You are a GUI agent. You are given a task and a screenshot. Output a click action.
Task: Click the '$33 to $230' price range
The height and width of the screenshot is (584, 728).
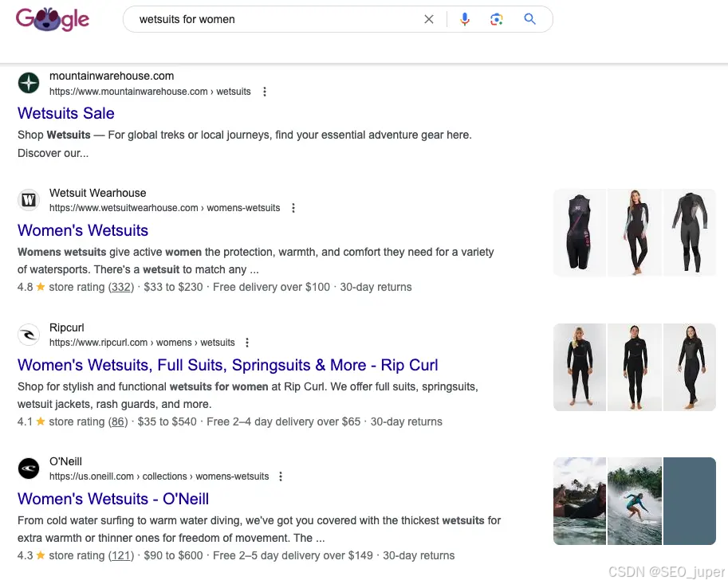[x=173, y=287]
